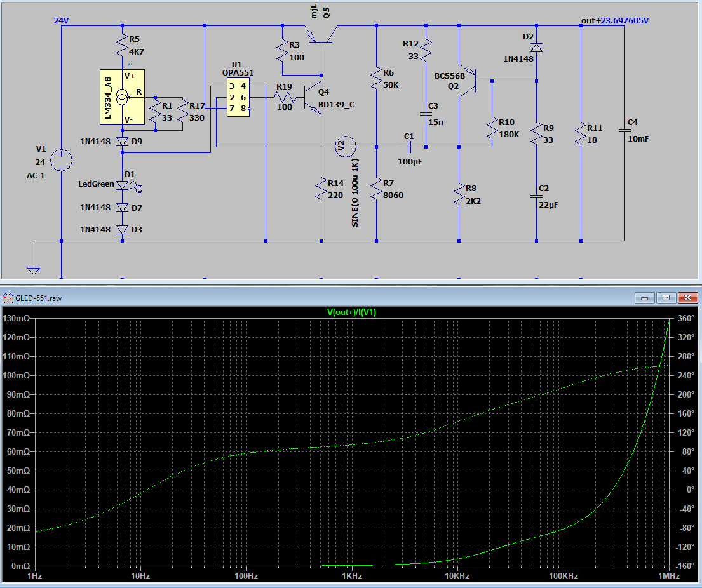Click the 4K7 value of R5
Viewport: 702px width, 588px height.
click(137, 52)
